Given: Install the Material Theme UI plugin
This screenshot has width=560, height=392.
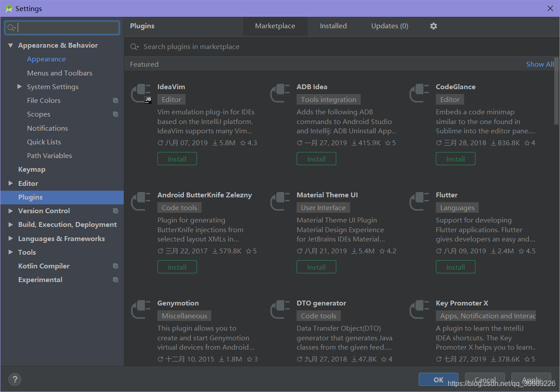Looking at the screenshot, I should point(316,267).
